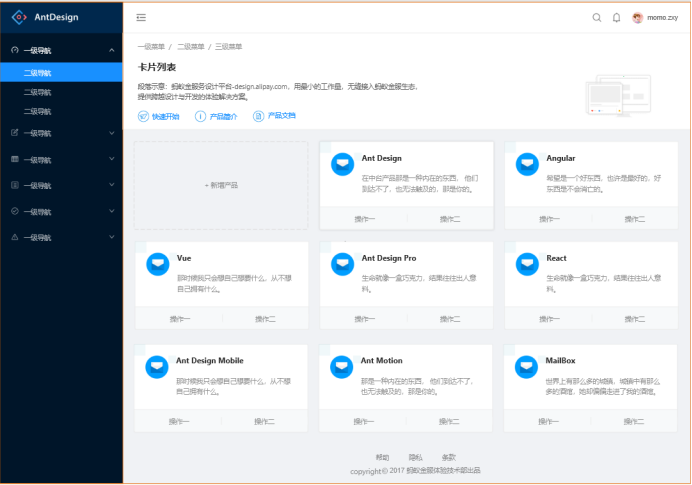692x485 pixels.
Task: Click 操作二 on the React card
Action: click(635, 319)
